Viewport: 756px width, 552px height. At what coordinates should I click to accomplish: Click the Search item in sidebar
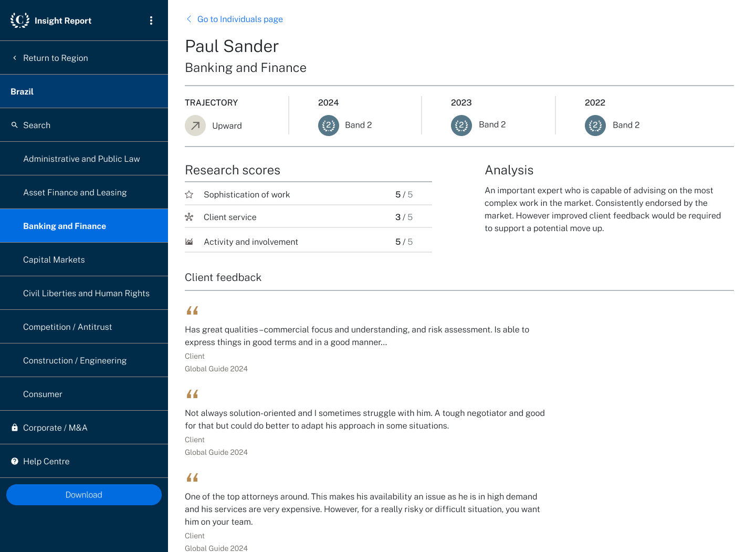[x=37, y=125]
